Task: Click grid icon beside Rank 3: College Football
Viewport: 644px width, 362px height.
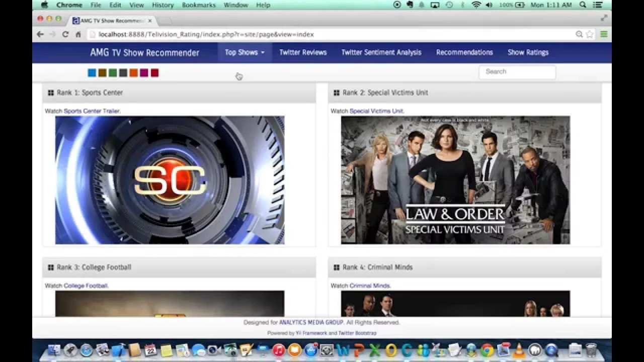Action: (x=51, y=267)
